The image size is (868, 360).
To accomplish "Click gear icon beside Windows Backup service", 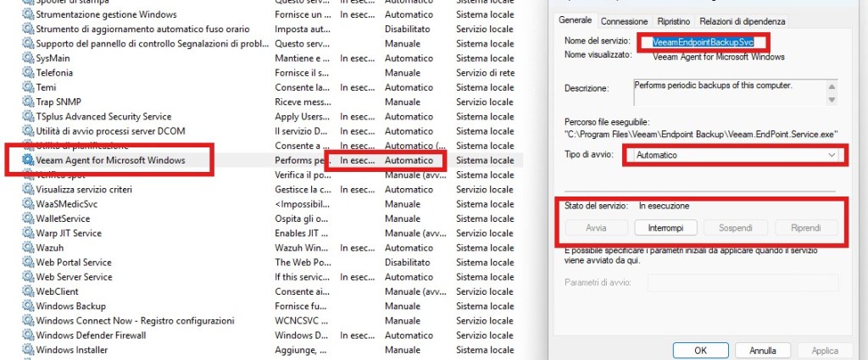I will [x=28, y=306].
